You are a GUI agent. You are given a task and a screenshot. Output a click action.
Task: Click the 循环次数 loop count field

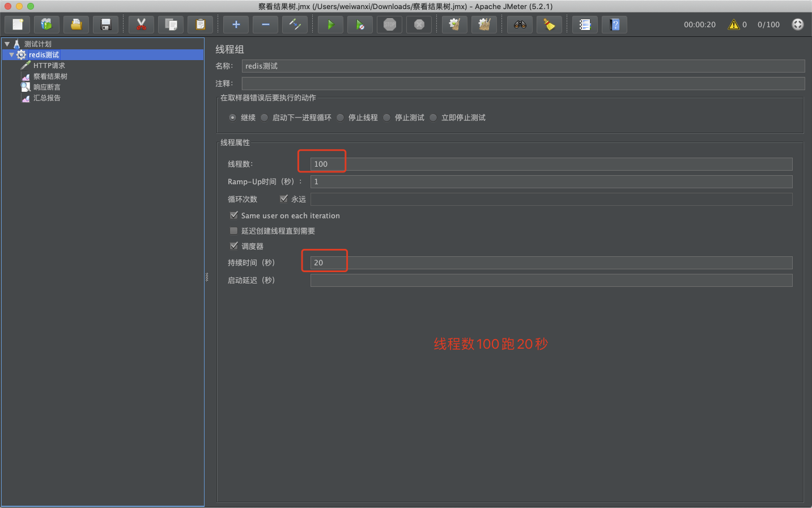(x=551, y=199)
